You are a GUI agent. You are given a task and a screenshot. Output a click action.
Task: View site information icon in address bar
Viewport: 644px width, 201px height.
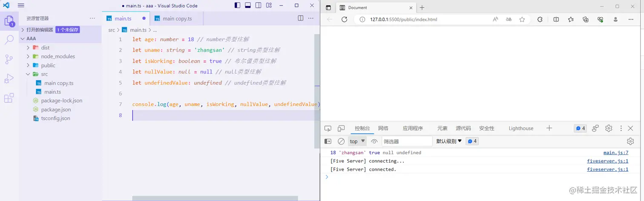(362, 19)
